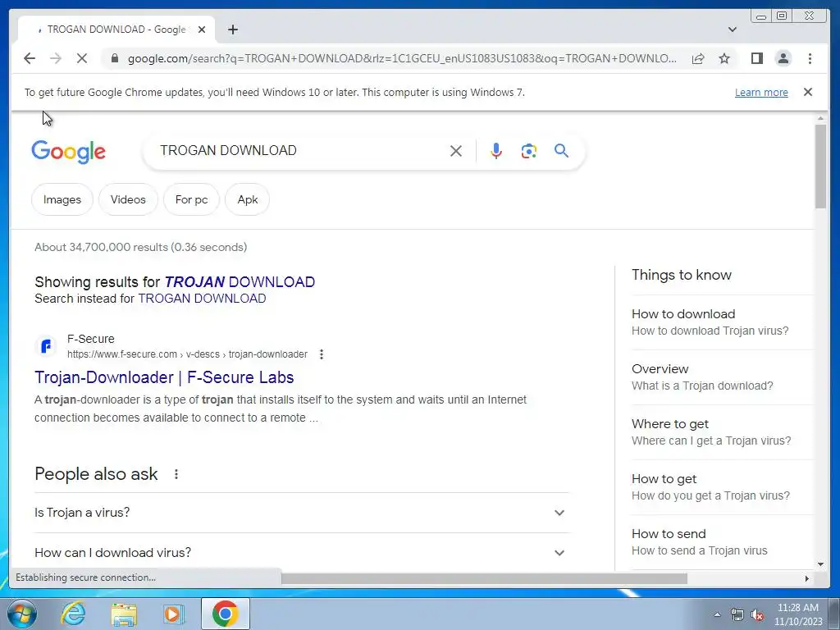Select the Chrome taskbar button

click(226, 614)
